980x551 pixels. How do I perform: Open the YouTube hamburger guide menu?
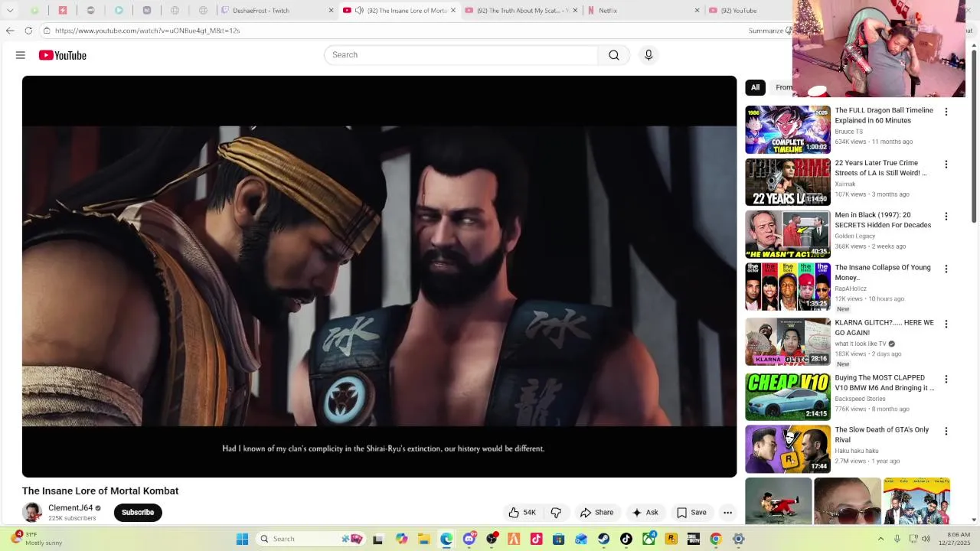coord(21,55)
